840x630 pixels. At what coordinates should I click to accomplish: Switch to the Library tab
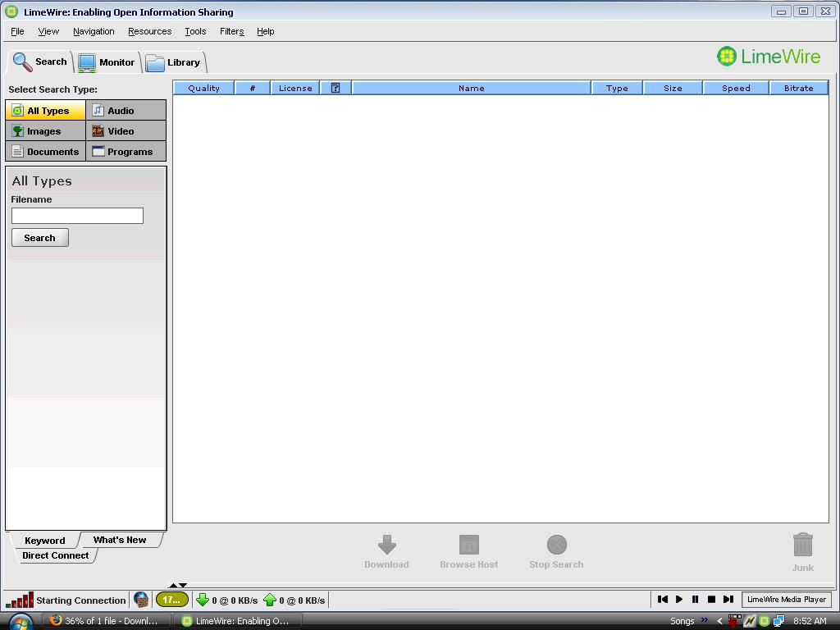click(173, 62)
